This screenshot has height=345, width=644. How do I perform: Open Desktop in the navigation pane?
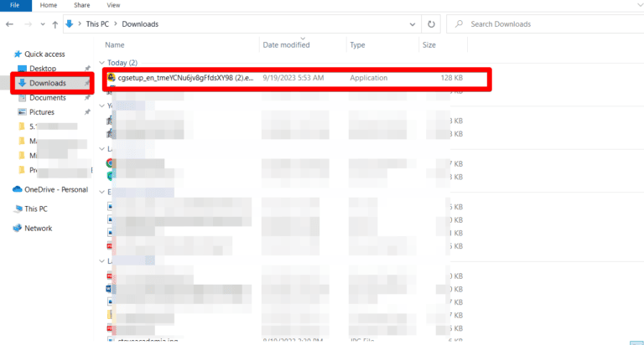[43, 68]
